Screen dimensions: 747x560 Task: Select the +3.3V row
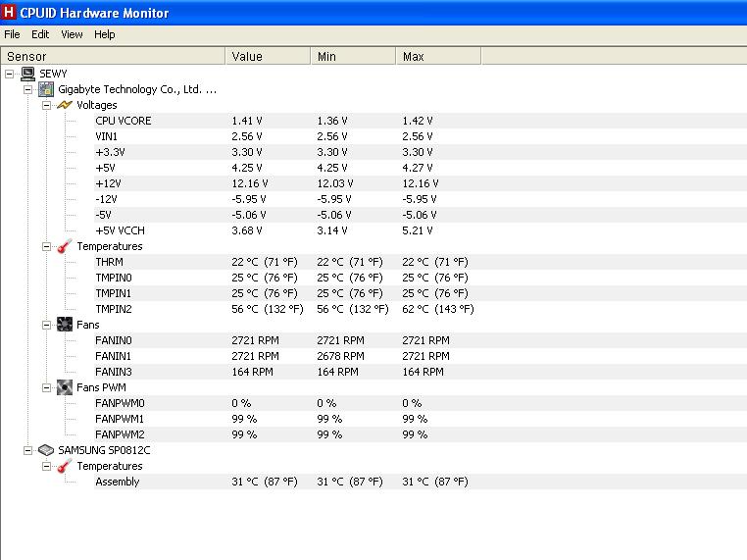(x=421, y=152)
